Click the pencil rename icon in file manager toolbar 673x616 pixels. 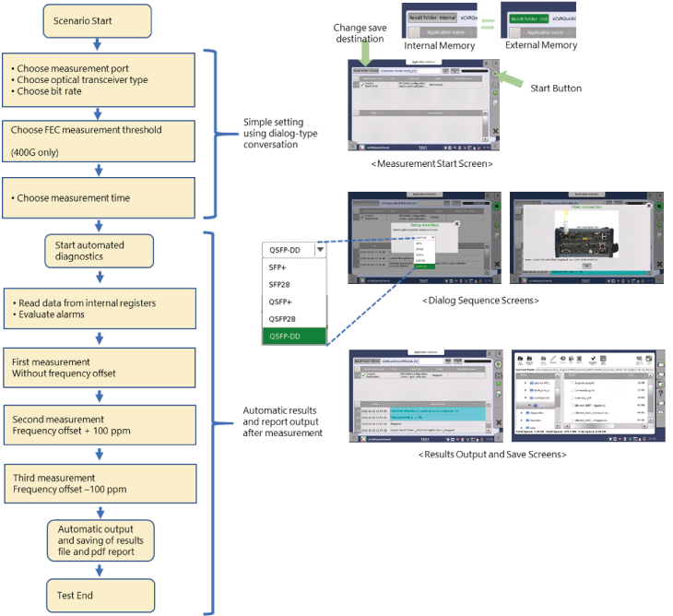click(x=553, y=359)
